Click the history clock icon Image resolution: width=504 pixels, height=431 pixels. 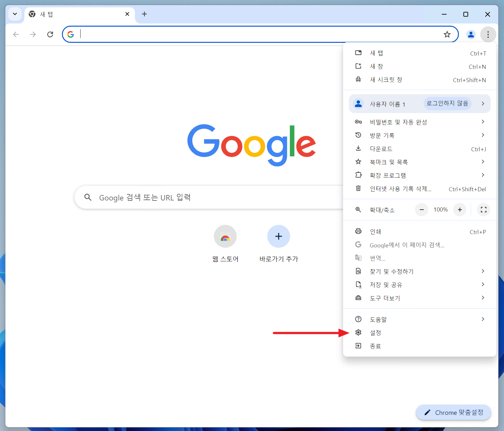pyautogui.click(x=358, y=135)
